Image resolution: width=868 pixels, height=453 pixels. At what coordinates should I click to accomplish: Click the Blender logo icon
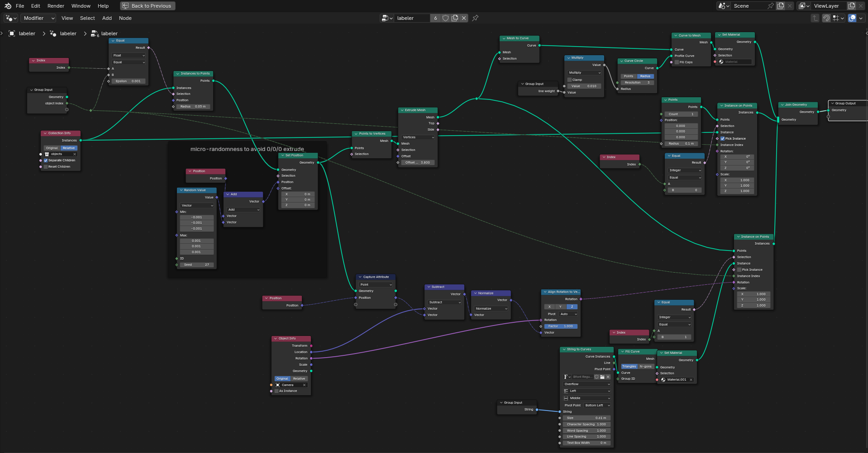[x=8, y=6]
